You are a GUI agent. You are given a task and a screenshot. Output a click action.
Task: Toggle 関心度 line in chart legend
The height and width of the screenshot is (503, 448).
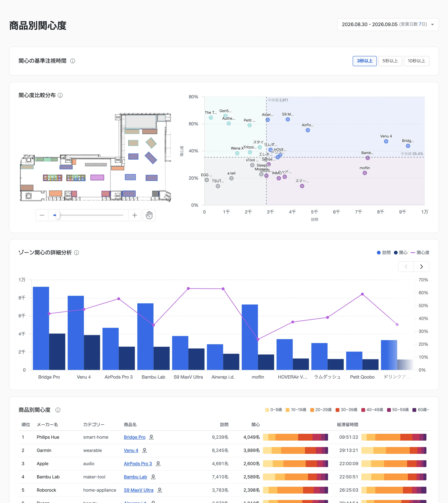point(420,252)
